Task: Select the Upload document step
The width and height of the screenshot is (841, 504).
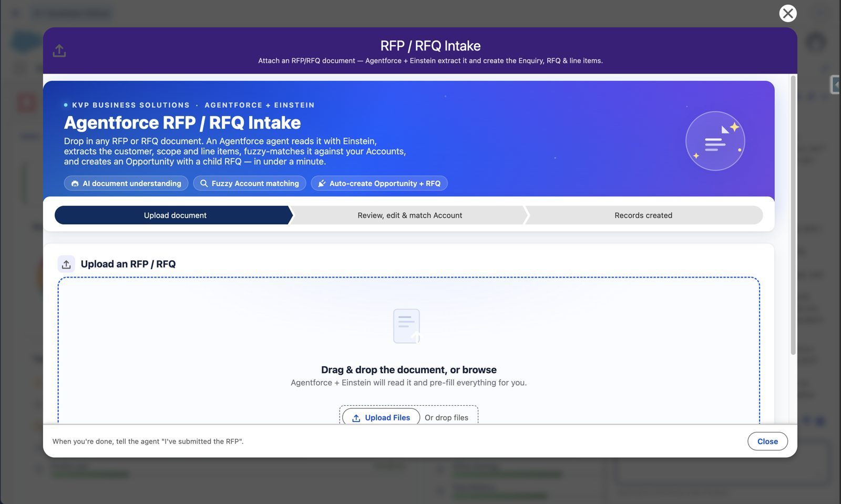Action: coord(174,215)
